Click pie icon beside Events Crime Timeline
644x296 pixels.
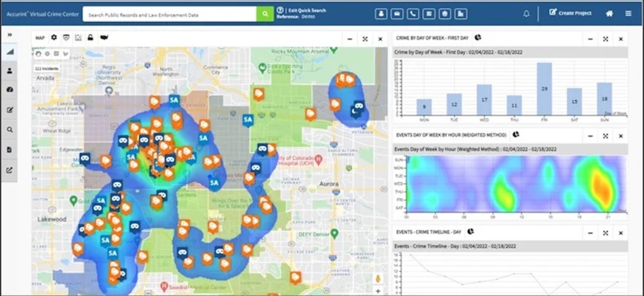pyautogui.click(x=470, y=232)
